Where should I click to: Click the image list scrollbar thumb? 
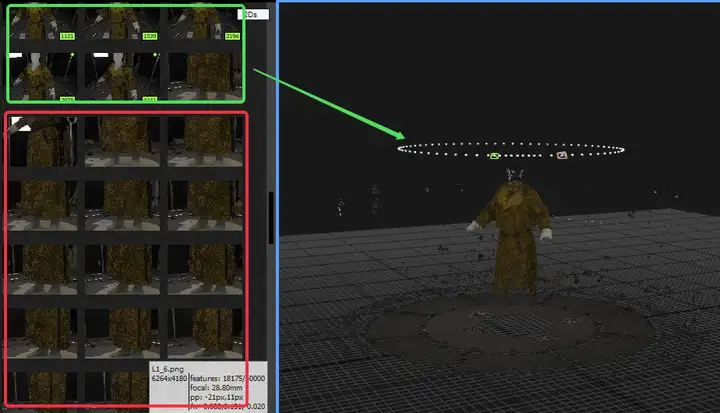coord(271,218)
